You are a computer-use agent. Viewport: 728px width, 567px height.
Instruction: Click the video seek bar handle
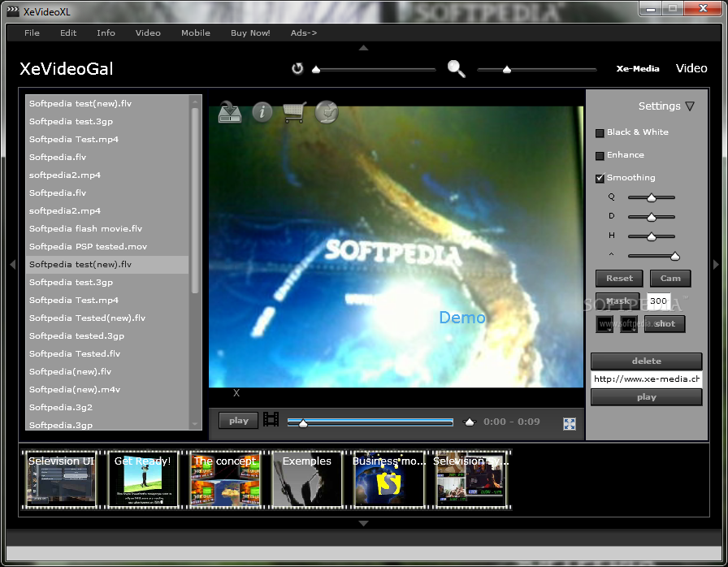303,423
